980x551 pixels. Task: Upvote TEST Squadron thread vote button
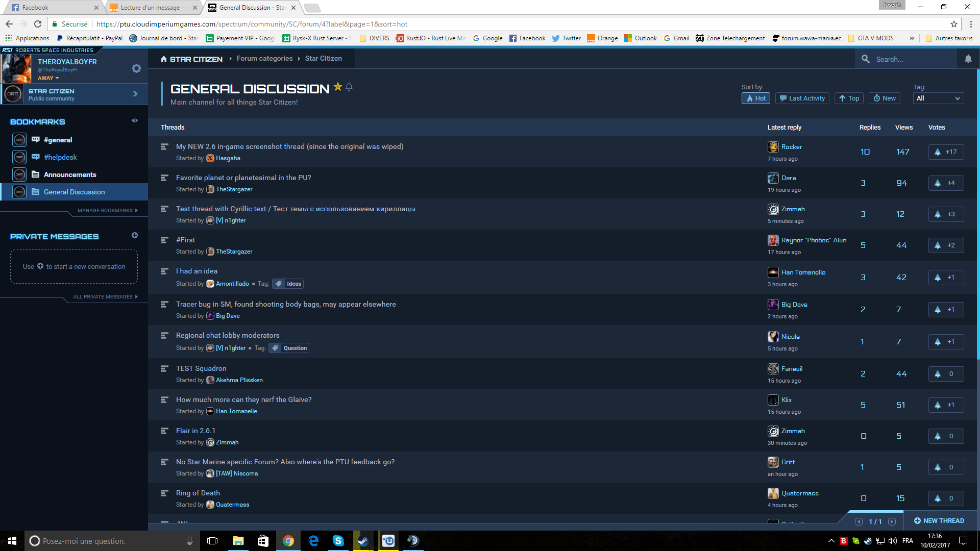946,374
